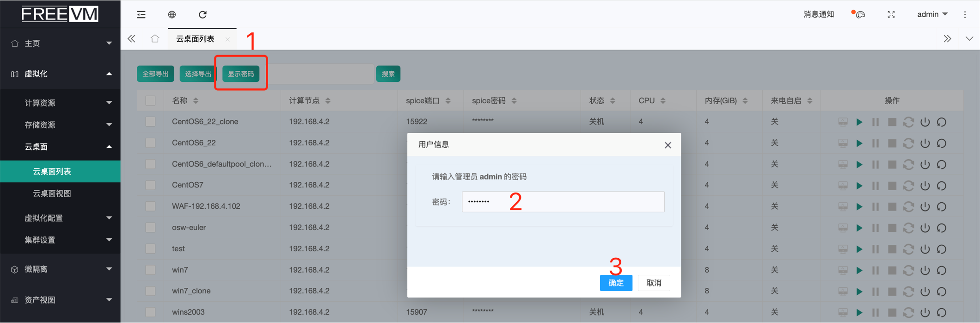The height and width of the screenshot is (323, 980).
Task: Expand the 资产视图 sidebar menu
Action: pyautogui.click(x=60, y=300)
